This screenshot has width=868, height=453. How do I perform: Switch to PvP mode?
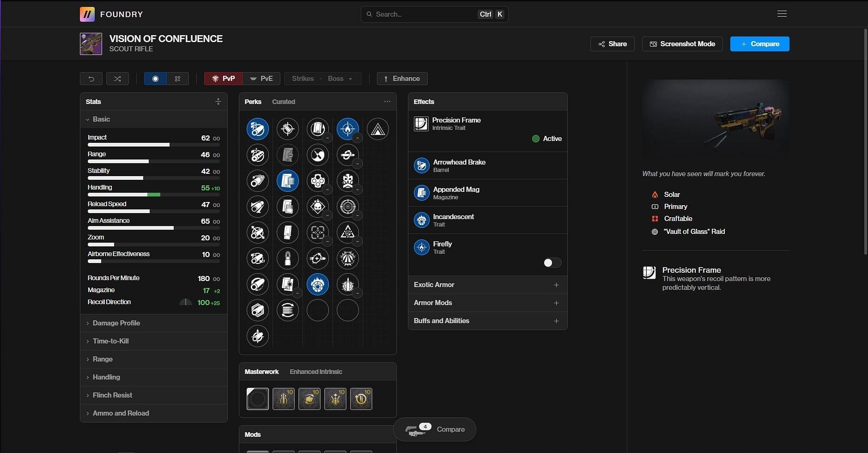pyautogui.click(x=223, y=79)
